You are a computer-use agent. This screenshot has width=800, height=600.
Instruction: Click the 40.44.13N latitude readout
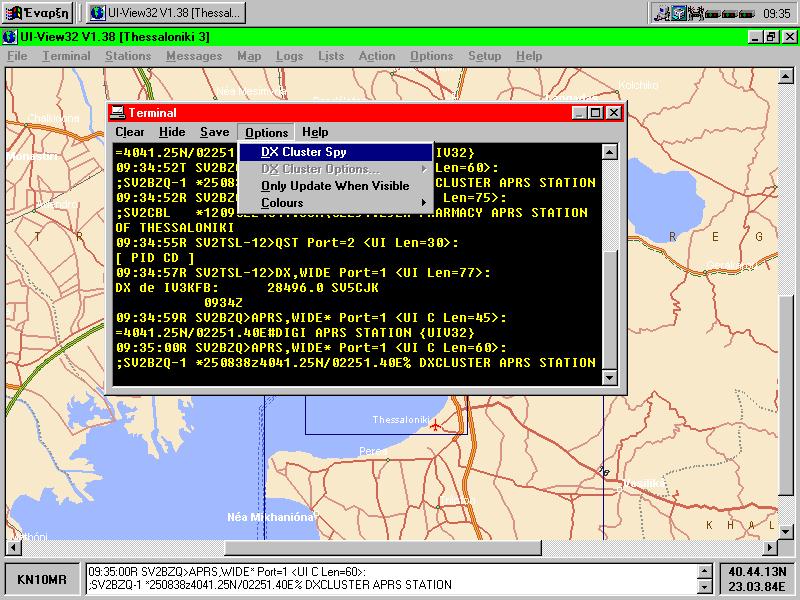757,571
